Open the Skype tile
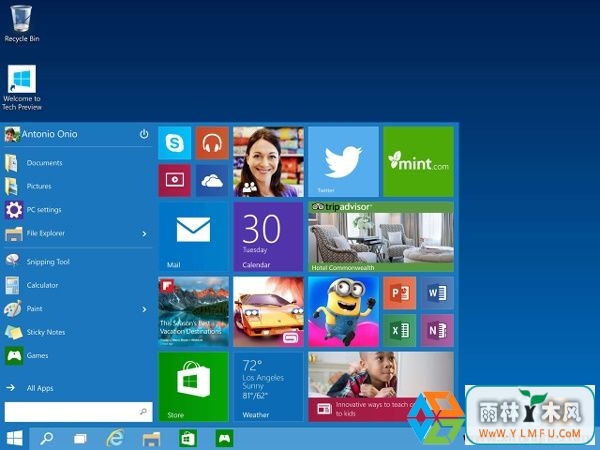600x450 pixels. (x=174, y=143)
